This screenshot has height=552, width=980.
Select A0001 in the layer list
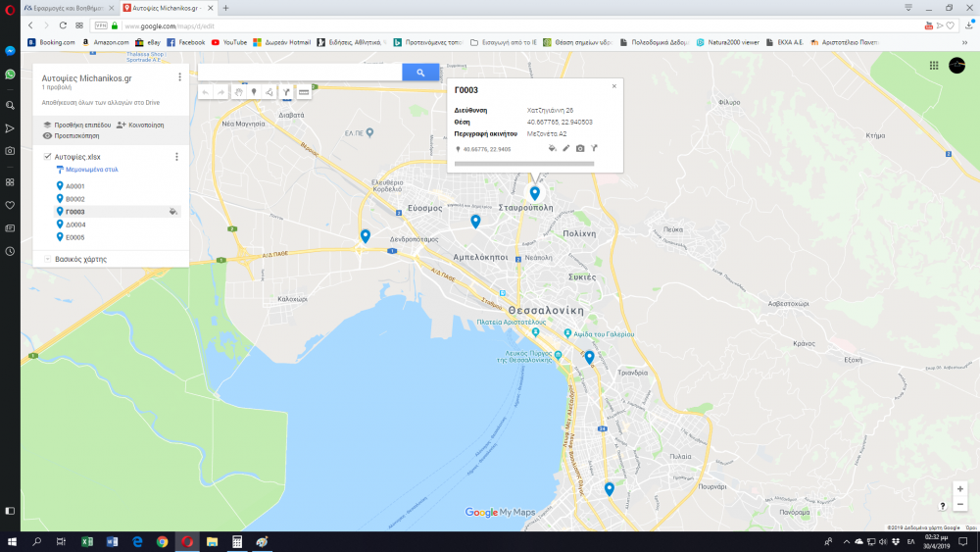pos(75,186)
